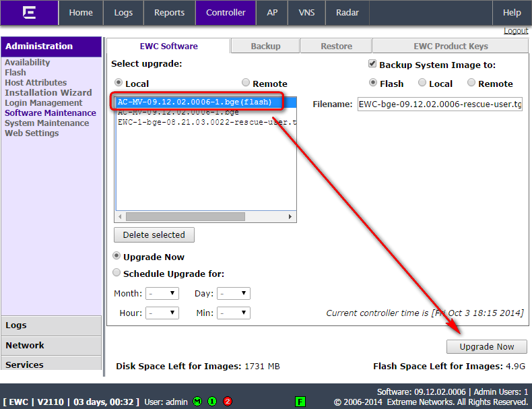This screenshot has width=532, height=409.
Task: Choose Schedule Upgrade for radio option
Action: coord(117,272)
